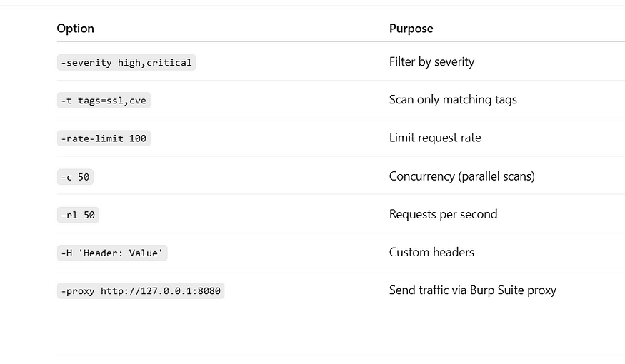Select the -H 'Header: Value' code snippet

pos(112,253)
